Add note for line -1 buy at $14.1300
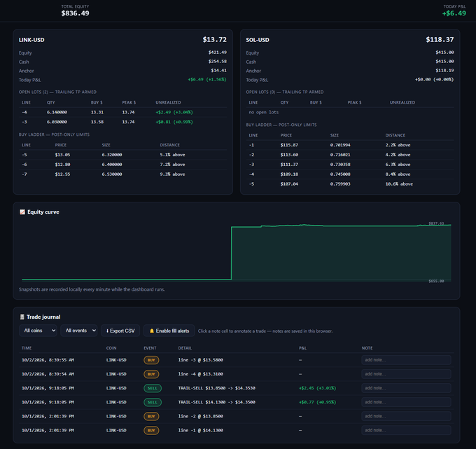476x449 pixels. (406, 430)
